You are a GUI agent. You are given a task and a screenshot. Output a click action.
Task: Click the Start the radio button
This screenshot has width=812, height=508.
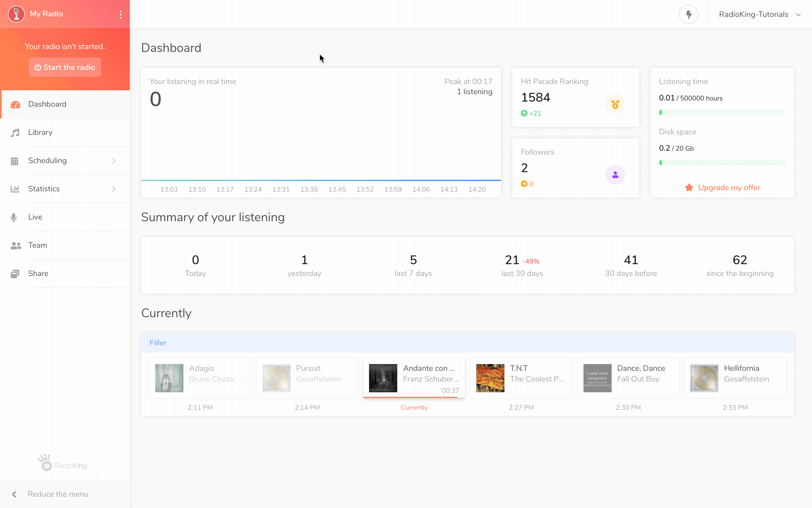tap(64, 67)
